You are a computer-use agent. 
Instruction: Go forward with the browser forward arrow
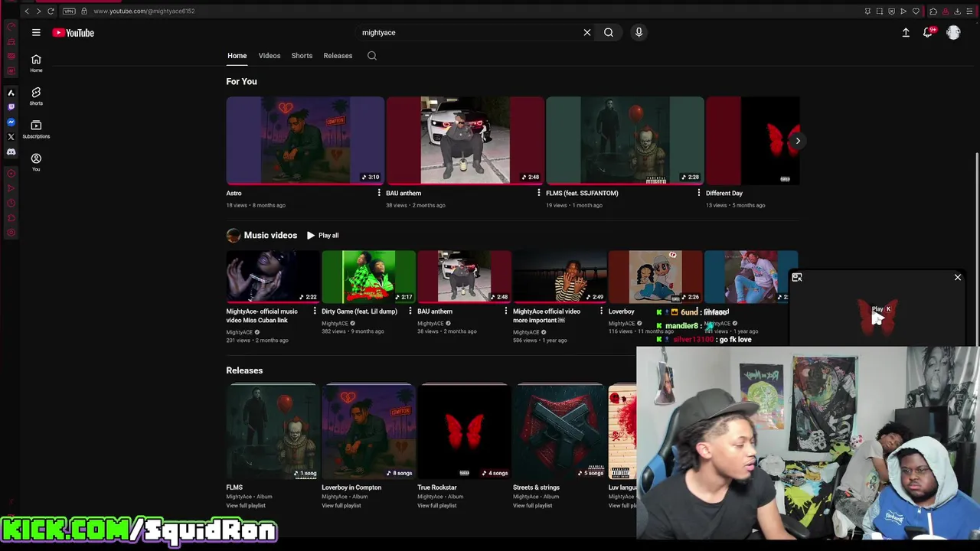[x=38, y=11]
